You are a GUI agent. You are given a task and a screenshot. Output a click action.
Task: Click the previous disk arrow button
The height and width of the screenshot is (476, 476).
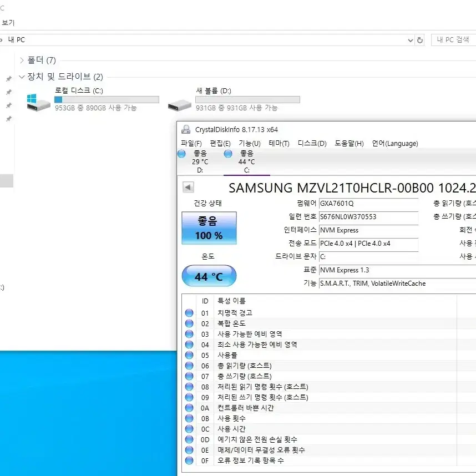point(188,188)
